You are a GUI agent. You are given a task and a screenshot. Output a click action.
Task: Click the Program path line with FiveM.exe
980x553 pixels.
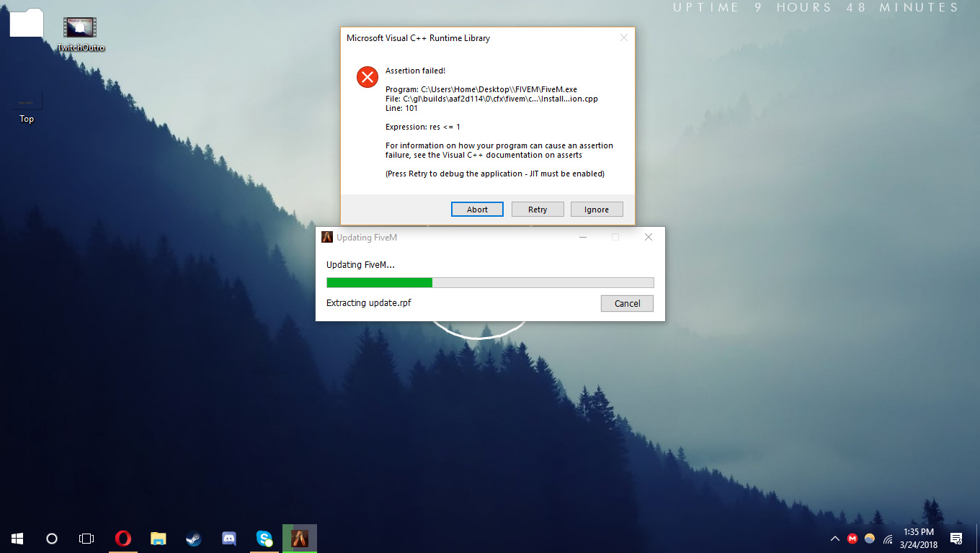pos(481,89)
